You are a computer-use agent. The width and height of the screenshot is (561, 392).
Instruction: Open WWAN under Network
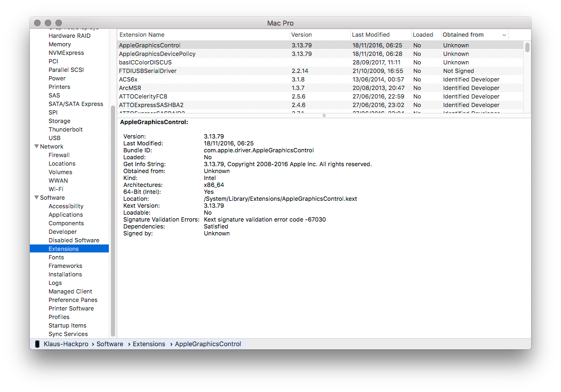[58, 181]
